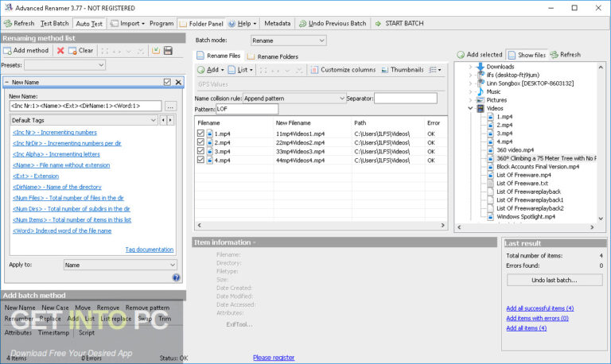Click Add selected in folder panel
This screenshot has height=364, width=611.
pyautogui.click(x=480, y=55)
